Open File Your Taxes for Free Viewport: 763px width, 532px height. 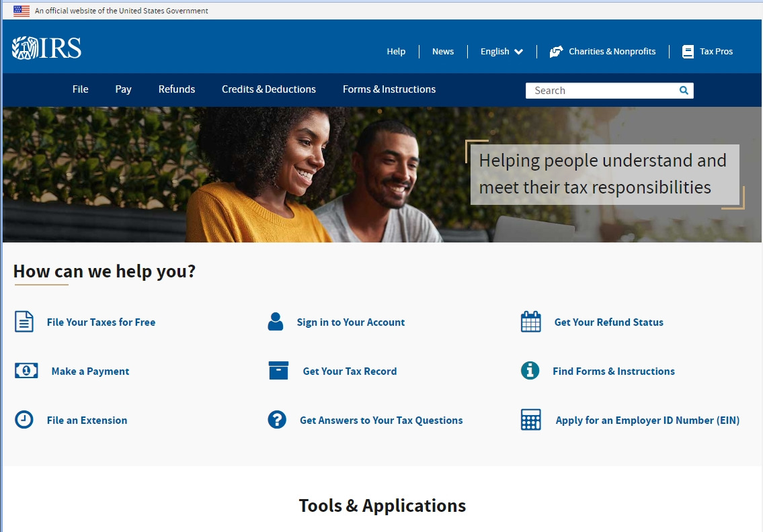[102, 322]
